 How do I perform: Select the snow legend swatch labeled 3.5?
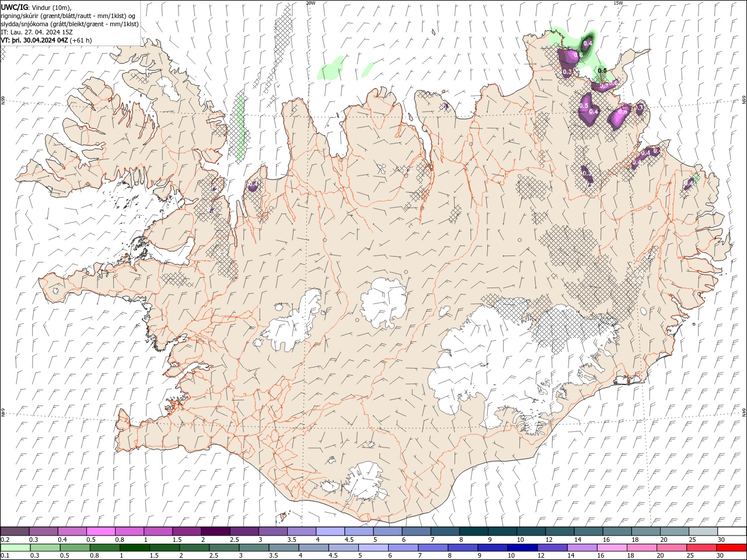(x=301, y=531)
